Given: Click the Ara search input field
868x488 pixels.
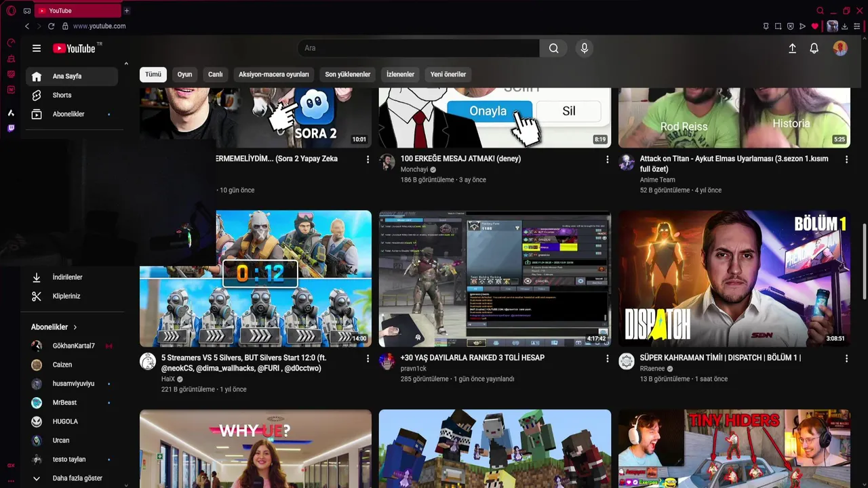Looking at the screenshot, I should coord(418,48).
